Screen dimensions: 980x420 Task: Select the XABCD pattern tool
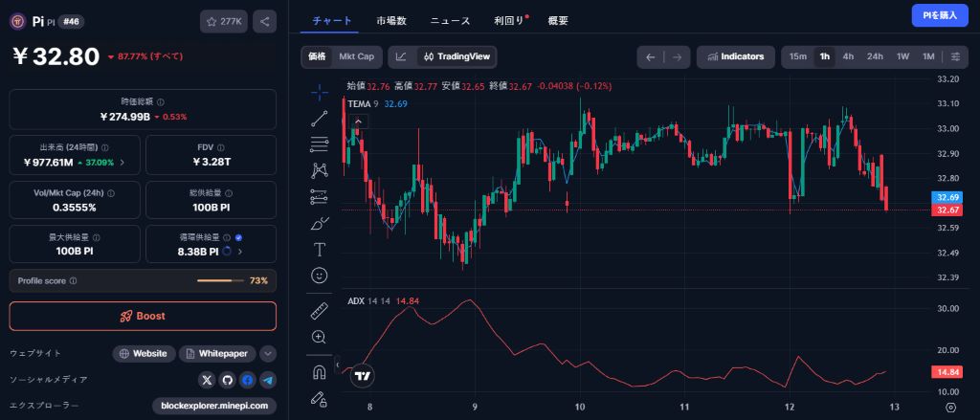[320, 170]
